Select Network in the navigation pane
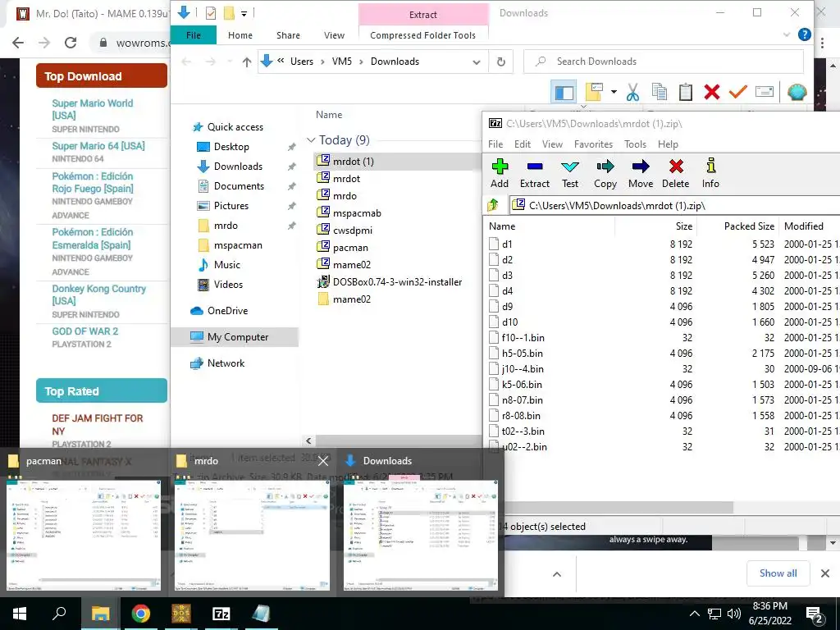This screenshot has height=630, width=840. (226, 363)
